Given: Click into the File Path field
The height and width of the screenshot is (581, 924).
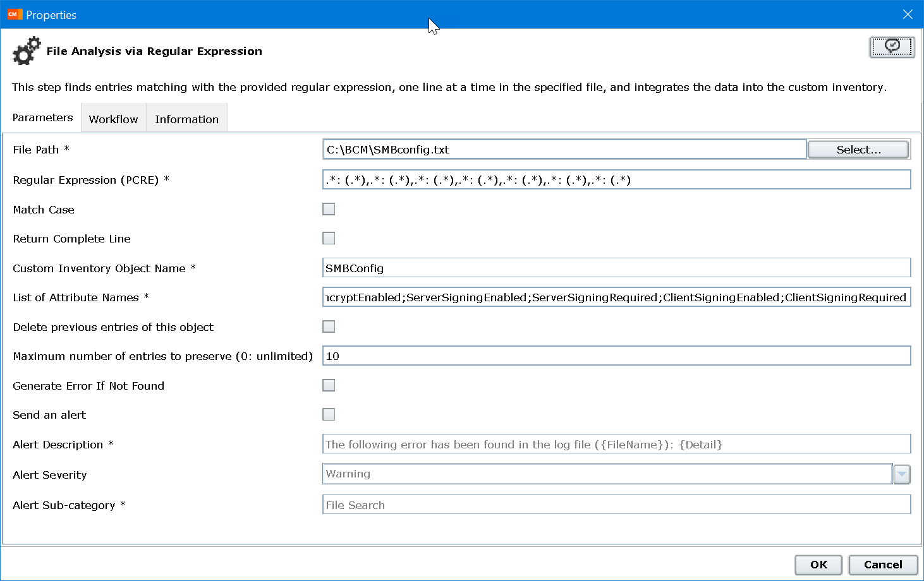Looking at the screenshot, I should tap(564, 150).
